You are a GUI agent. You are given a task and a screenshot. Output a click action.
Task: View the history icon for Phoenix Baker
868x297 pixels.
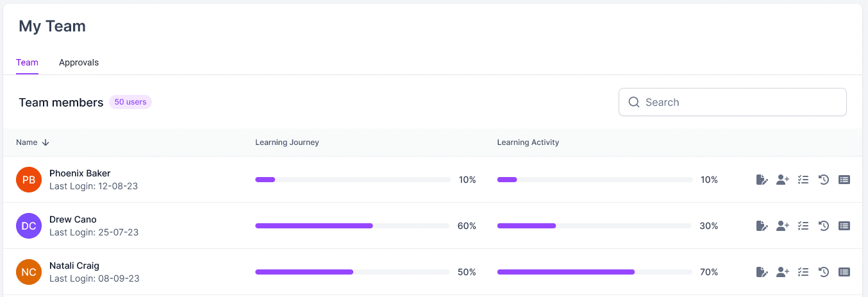(x=824, y=180)
